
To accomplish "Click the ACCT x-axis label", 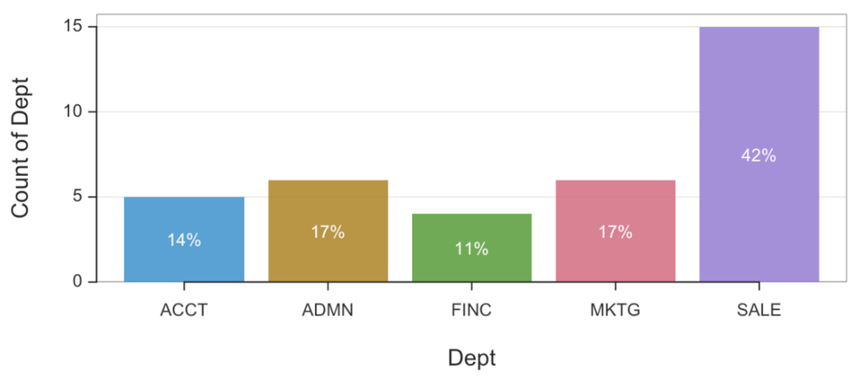I will pos(184,310).
